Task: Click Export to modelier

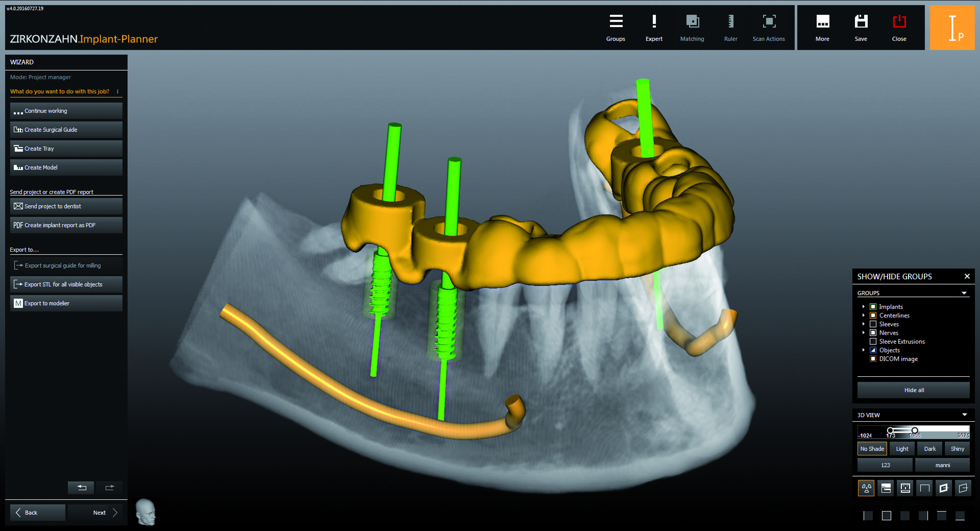Action: [66, 303]
